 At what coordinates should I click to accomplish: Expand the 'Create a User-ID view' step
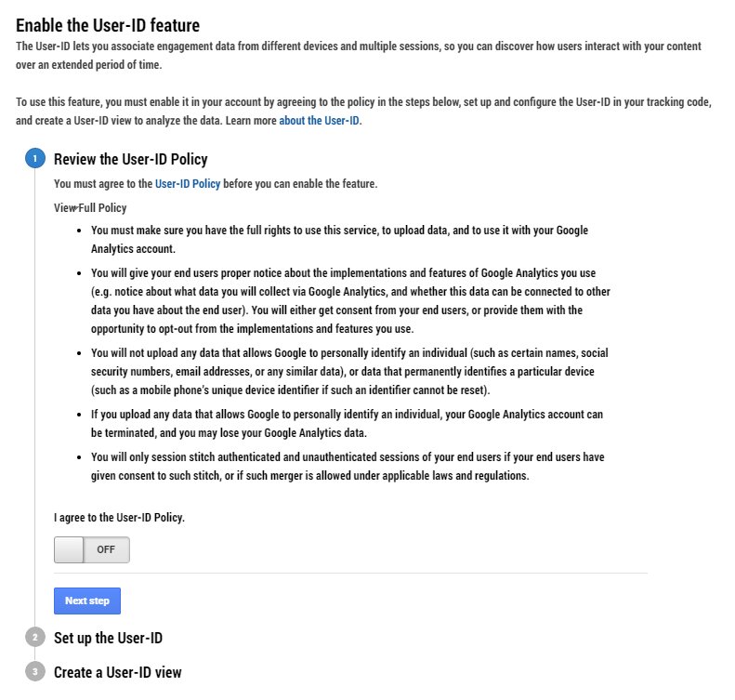click(117, 672)
